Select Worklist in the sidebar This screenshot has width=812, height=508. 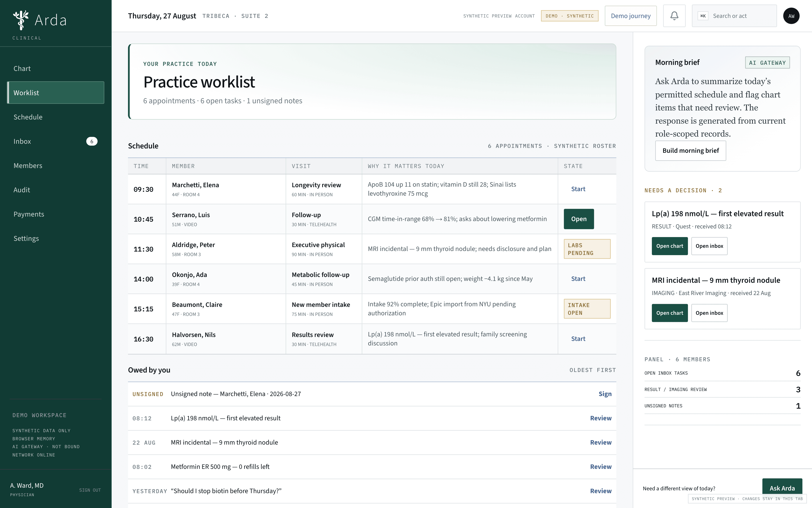56,93
